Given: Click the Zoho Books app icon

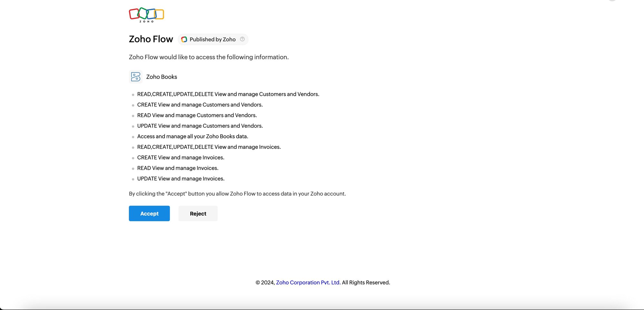Looking at the screenshot, I should pos(136,77).
